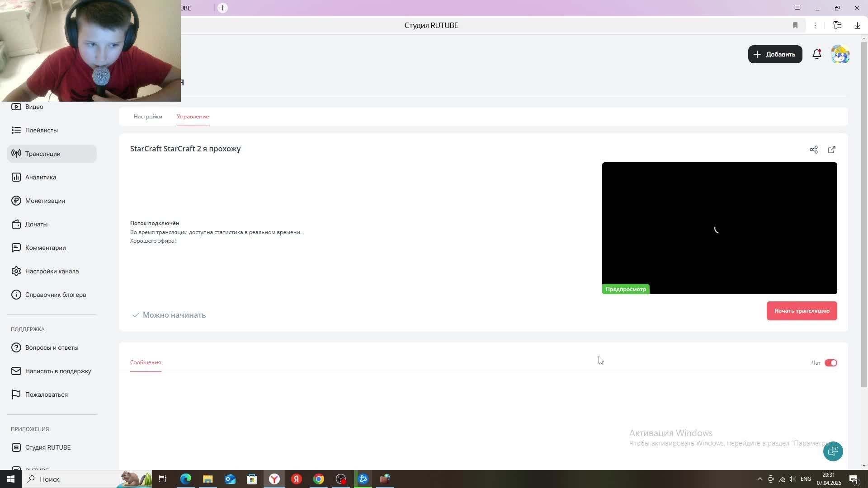Screen dimensions: 868x488
Task: Click the support chat bubble icon
Action: (833, 451)
